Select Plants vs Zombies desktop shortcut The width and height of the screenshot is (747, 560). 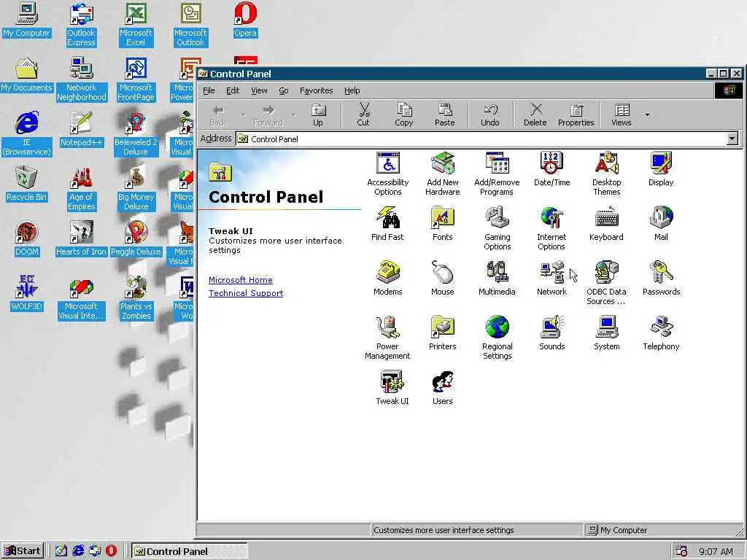pos(136,299)
